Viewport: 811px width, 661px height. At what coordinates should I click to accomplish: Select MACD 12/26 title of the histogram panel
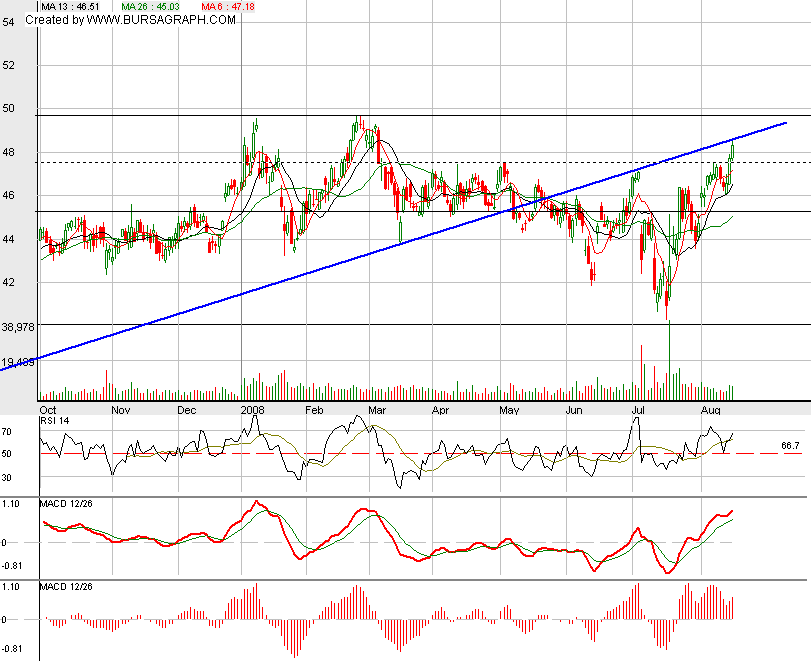(x=66, y=587)
